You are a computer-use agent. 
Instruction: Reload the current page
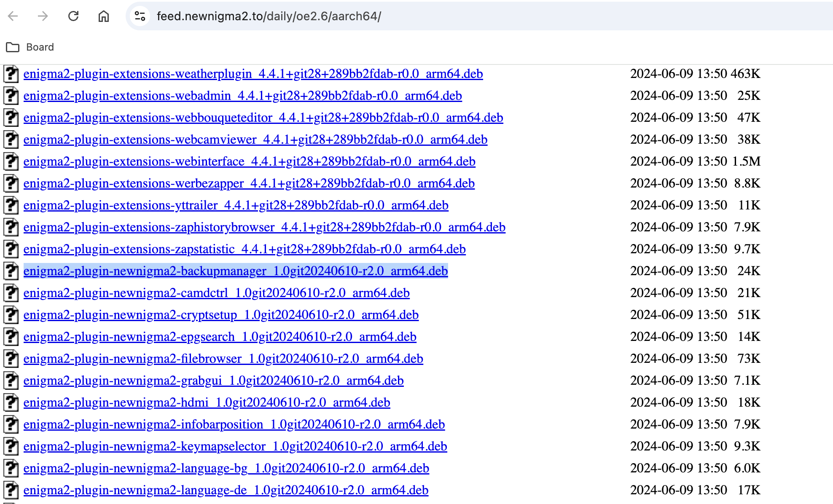(x=73, y=16)
